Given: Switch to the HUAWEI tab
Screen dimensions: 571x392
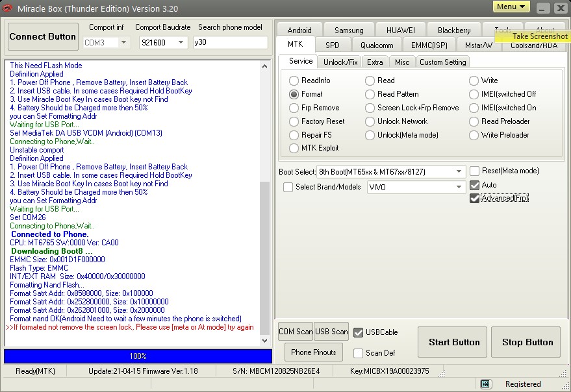Looking at the screenshot, I should pyautogui.click(x=401, y=31).
